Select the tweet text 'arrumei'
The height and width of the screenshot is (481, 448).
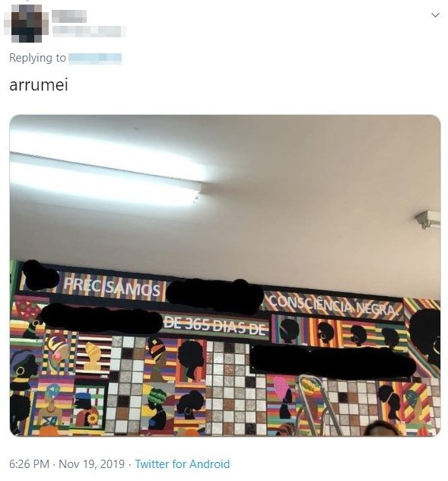[39, 85]
